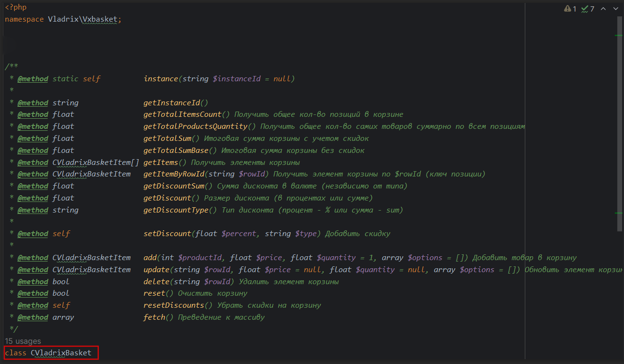Screen dimensions: 624x364
Task: Click the resetDiscounts method name
Action: pos(174,305)
